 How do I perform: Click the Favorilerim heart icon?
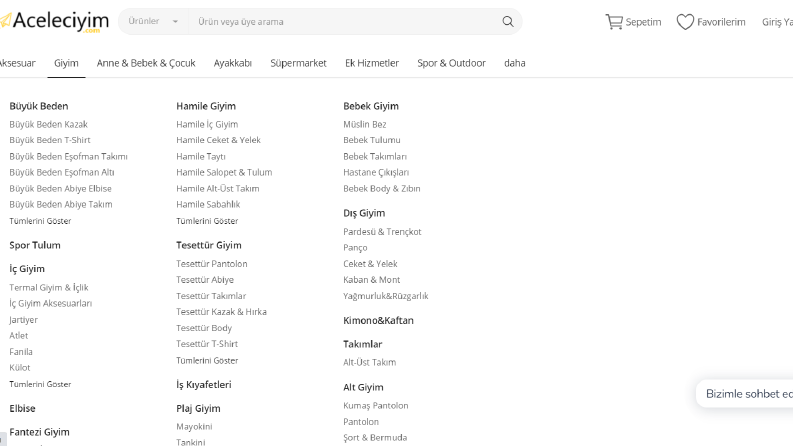(685, 22)
